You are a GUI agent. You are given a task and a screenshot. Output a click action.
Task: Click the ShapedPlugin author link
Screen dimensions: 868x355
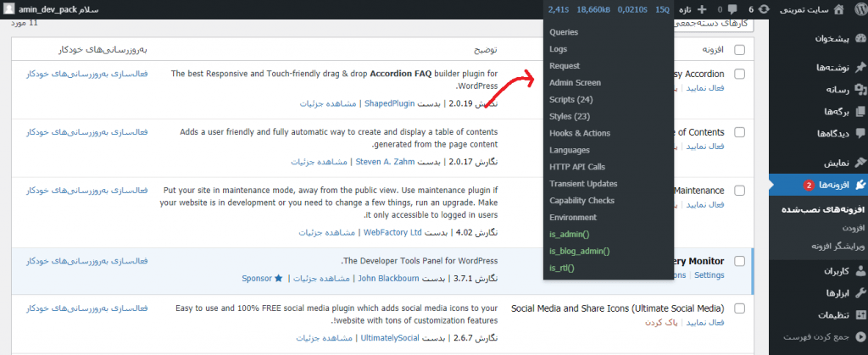[x=389, y=104]
